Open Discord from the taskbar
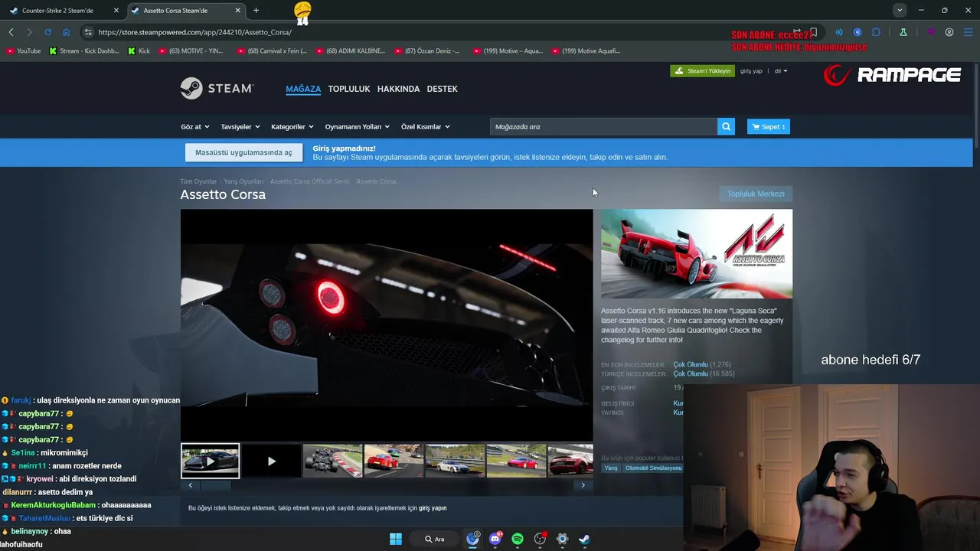The width and height of the screenshot is (980, 551). (495, 539)
